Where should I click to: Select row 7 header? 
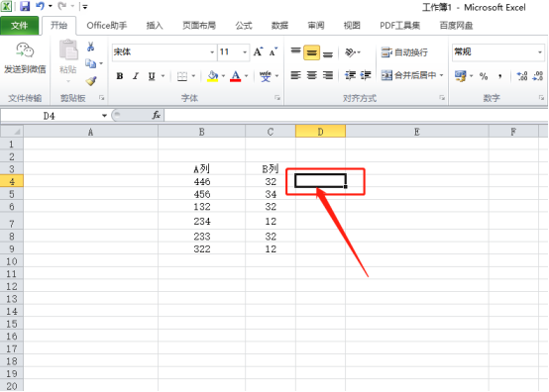pyautogui.click(x=12, y=222)
